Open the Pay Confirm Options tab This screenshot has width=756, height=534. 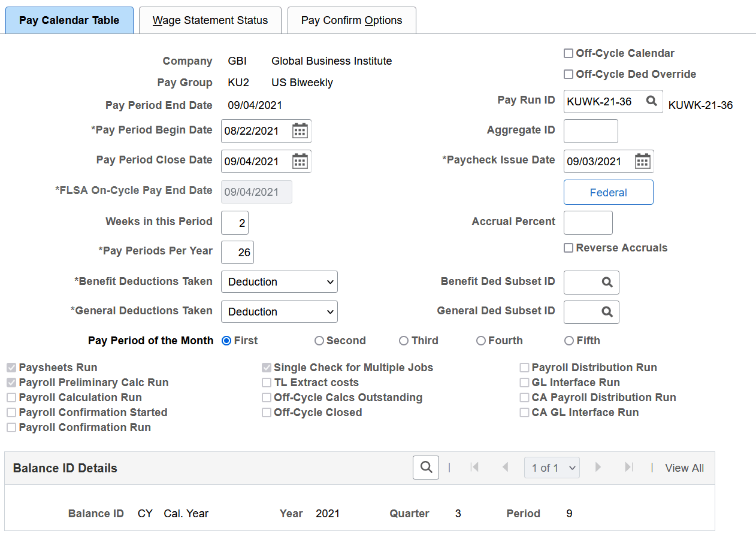coord(352,20)
